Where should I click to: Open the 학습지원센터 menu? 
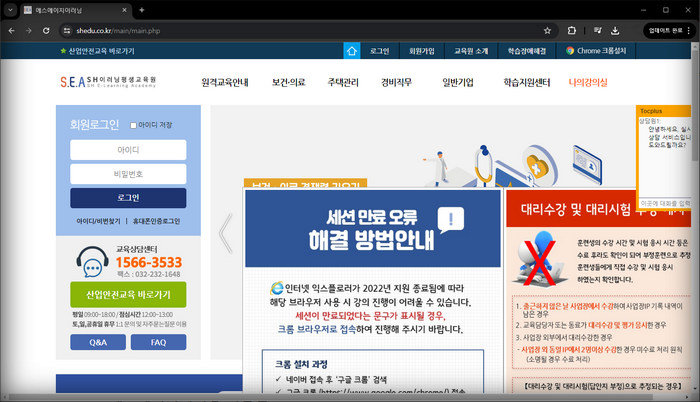coord(527,82)
